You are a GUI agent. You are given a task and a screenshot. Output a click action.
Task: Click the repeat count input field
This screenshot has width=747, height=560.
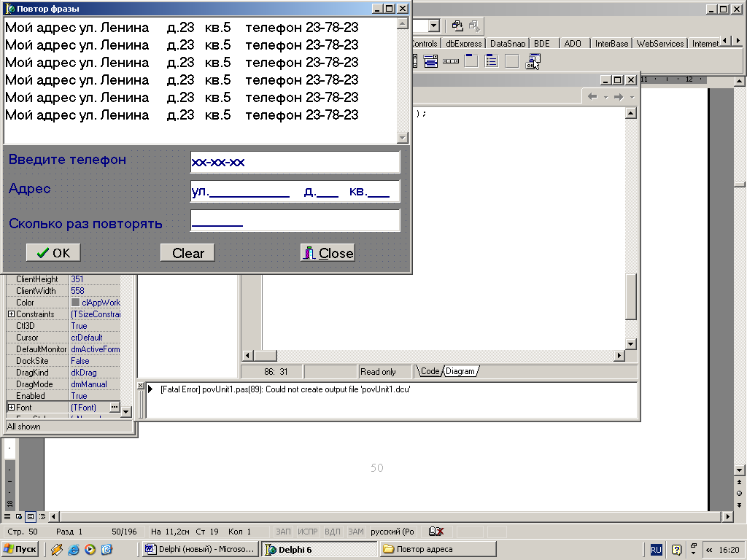(295, 220)
